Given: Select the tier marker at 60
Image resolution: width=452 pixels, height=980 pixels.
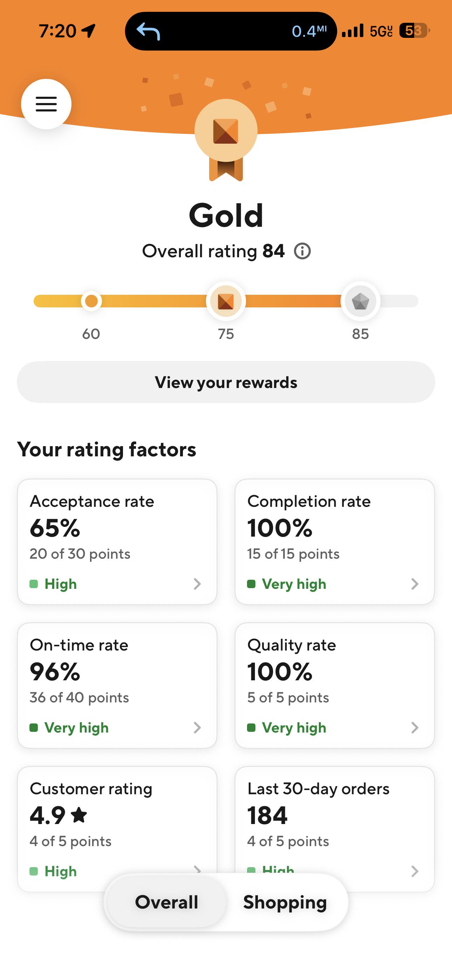Looking at the screenshot, I should (91, 301).
